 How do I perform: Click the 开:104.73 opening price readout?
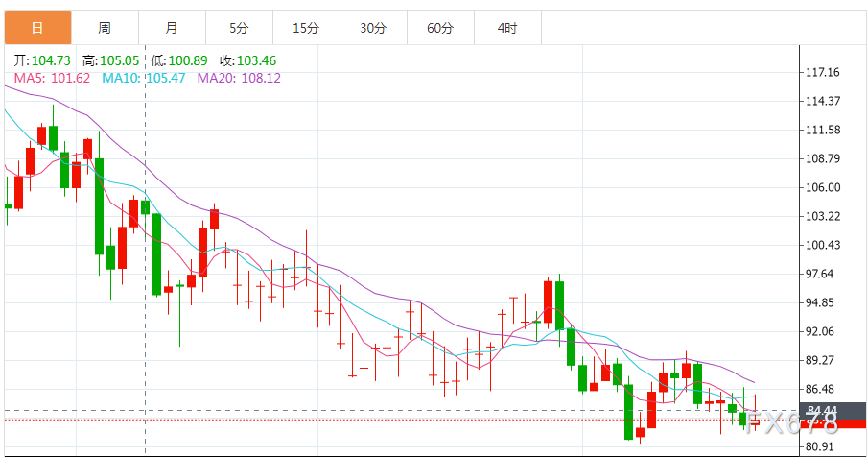coord(42,60)
